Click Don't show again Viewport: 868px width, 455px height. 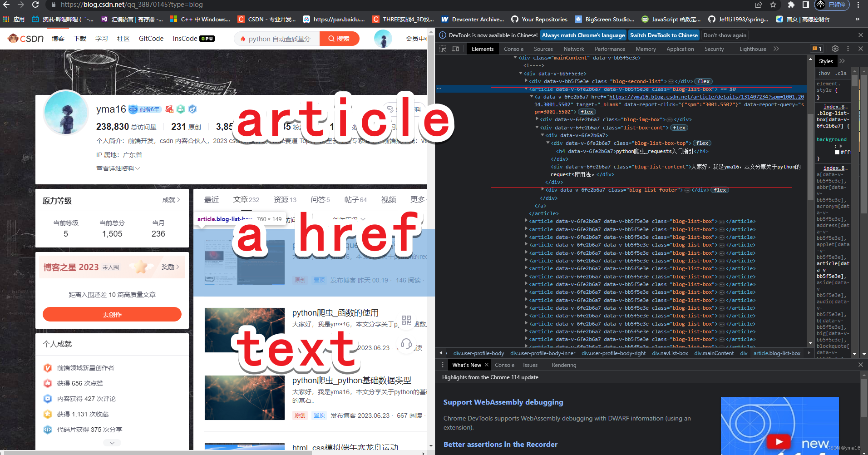[x=725, y=35]
